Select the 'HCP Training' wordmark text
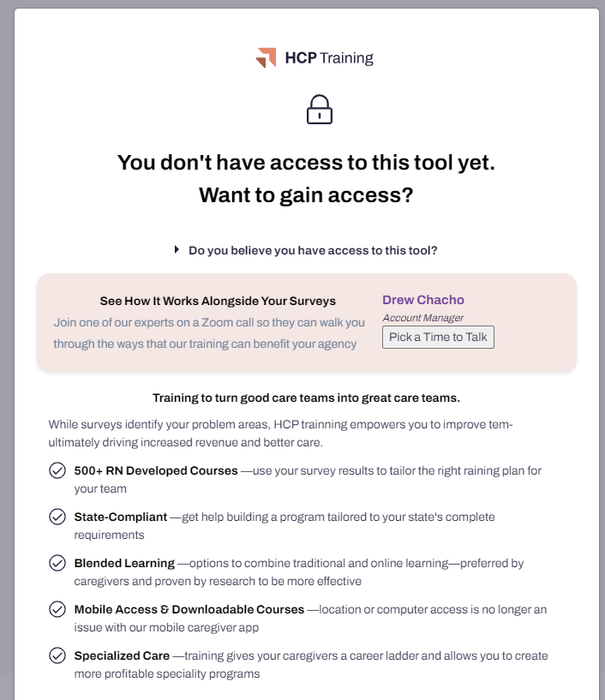 [x=330, y=57]
